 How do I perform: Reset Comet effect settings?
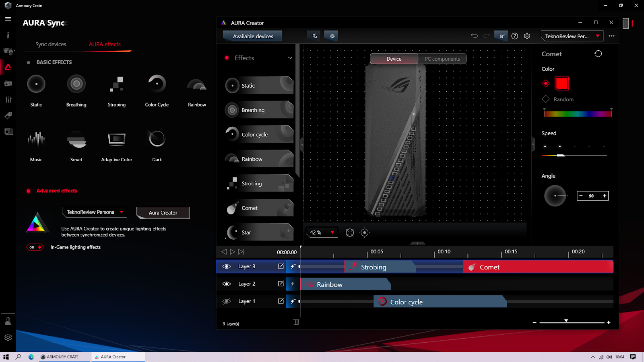pyautogui.click(x=598, y=54)
